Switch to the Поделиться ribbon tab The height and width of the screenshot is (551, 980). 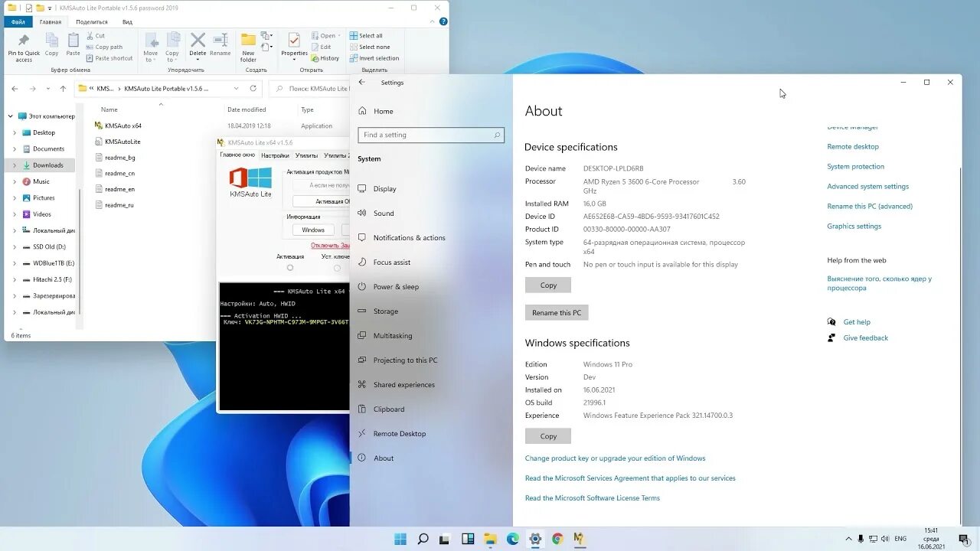[x=92, y=21]
